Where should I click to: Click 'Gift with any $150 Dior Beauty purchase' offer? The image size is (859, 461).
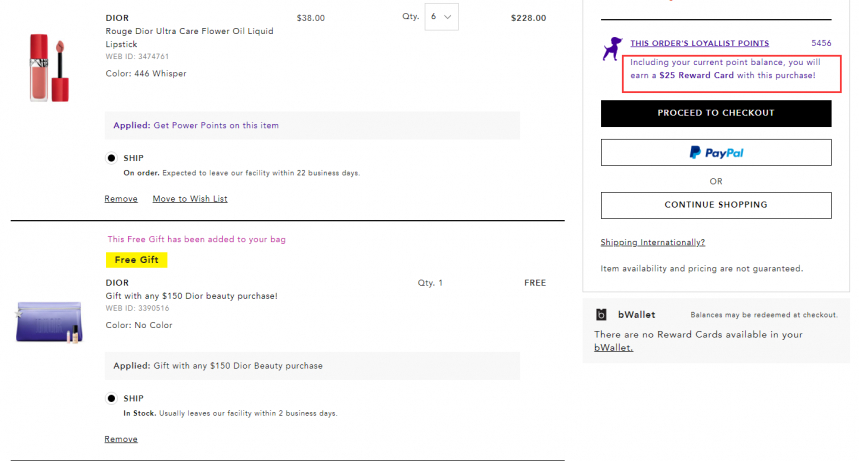point(238,366)
